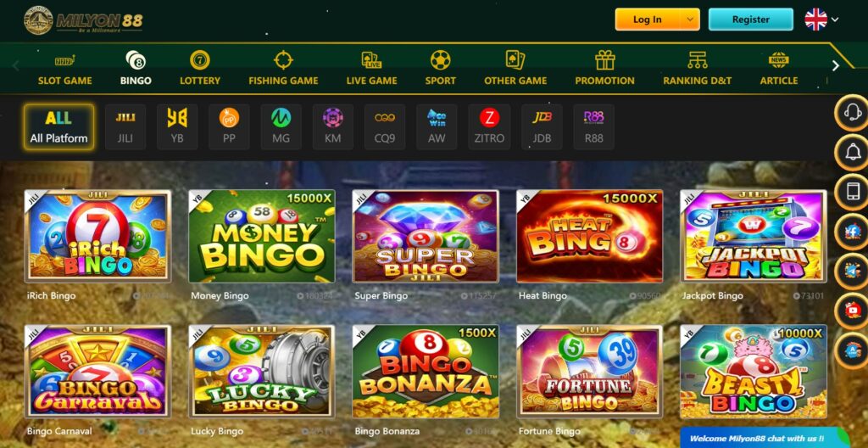Screen dimensions: 868x448
Task: Filter games by ZITRO platform
Action: (489, 127)
